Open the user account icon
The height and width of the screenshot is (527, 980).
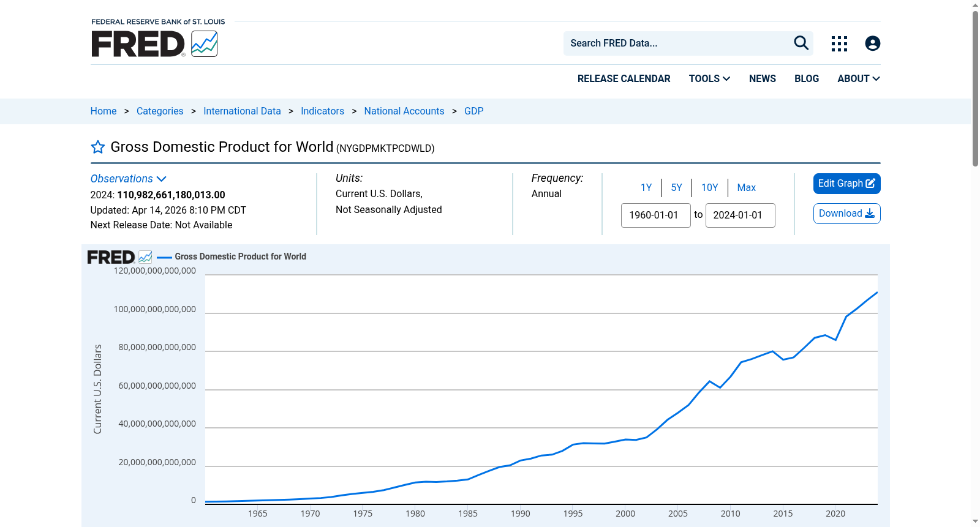tap(873, 43)
